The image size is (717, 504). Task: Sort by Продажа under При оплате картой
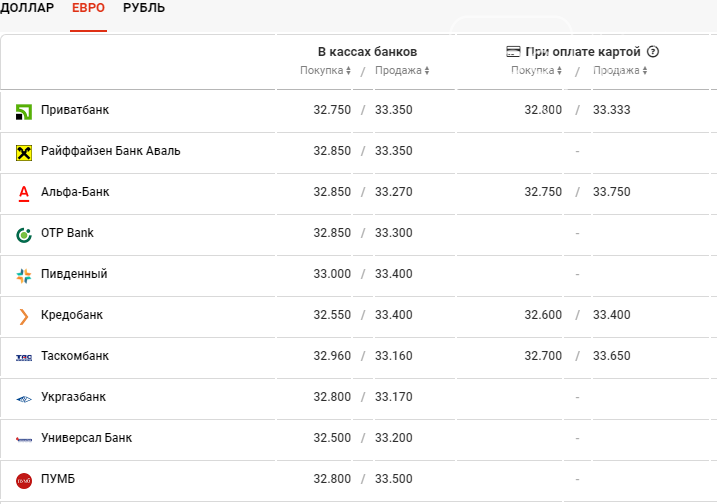point(620,70)
